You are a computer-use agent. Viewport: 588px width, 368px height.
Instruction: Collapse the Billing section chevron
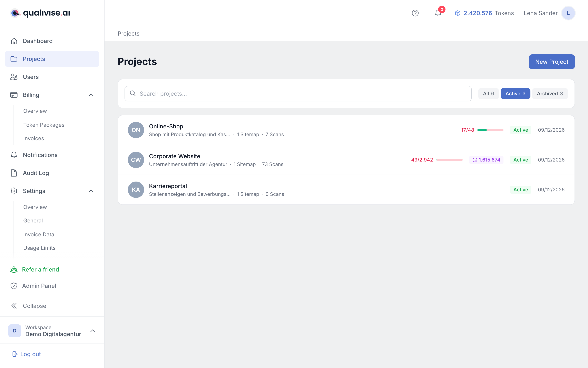(x=91, y=95)
